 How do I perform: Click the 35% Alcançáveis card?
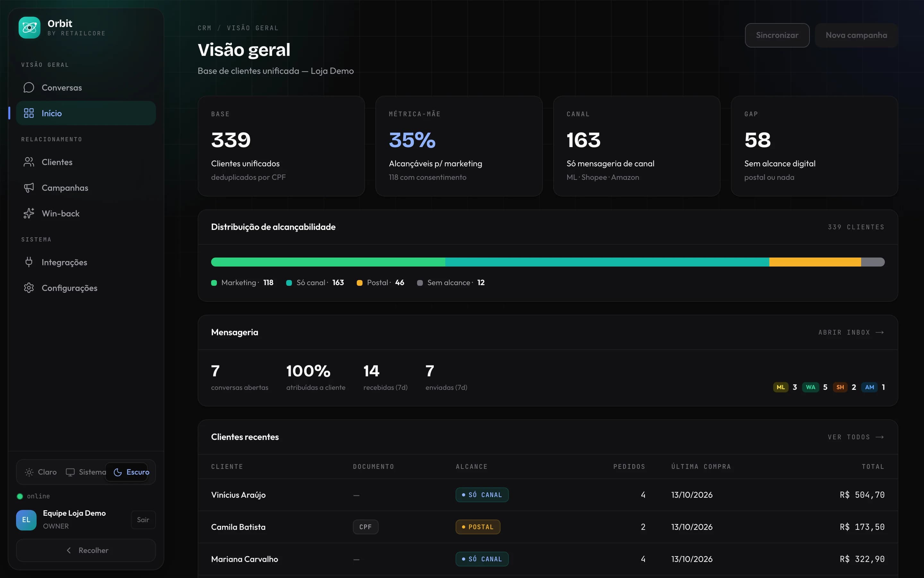pyautogui.click(x=459, y=146)
